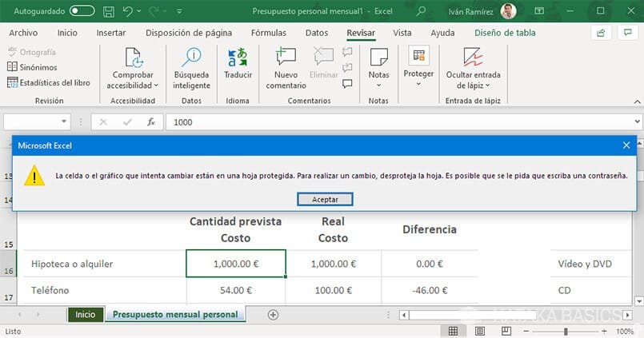
Task: Click horizontal scrollbar left arrow
Action: click(x=404, y=315)
